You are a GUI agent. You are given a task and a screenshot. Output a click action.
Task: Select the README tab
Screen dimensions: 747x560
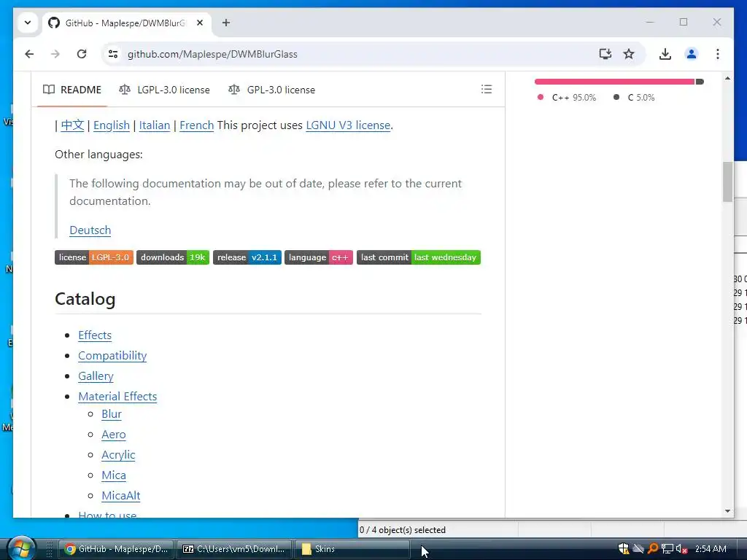(x=72, y=90)
